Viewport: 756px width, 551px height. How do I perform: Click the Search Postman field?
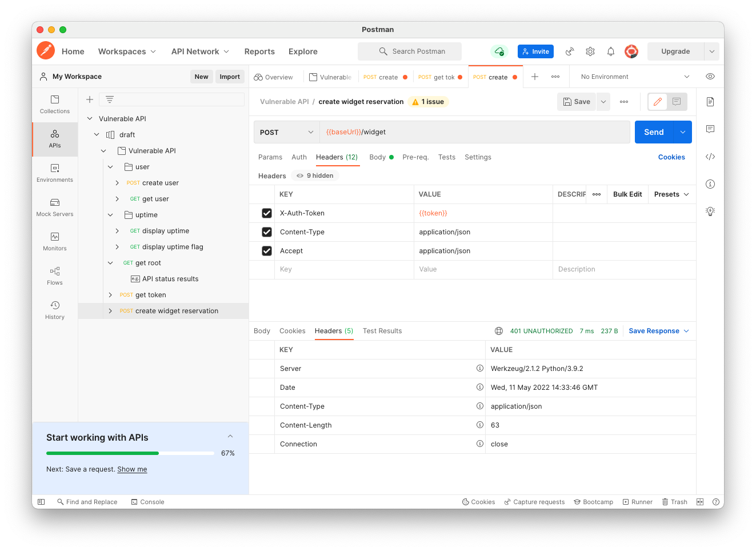[x=410, y=51]
